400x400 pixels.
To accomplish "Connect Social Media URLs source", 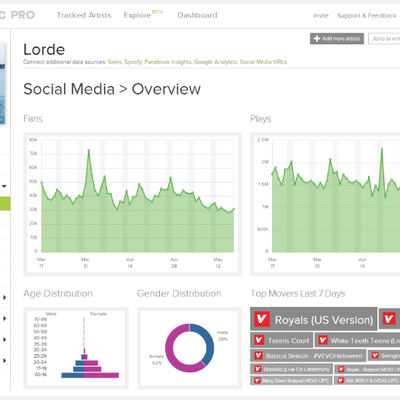I will (x=263, y=62).
